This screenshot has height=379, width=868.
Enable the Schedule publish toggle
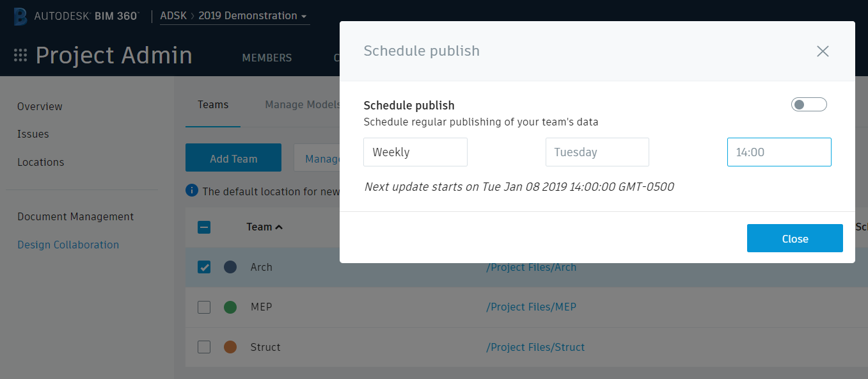tap(809, 104)
